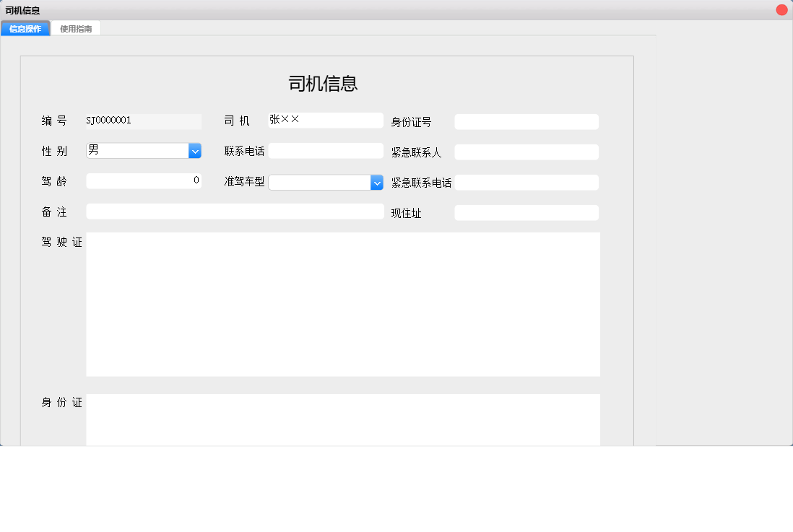
Task: Focus the 紧急联系人 input field
Action: tap(526, 152)
